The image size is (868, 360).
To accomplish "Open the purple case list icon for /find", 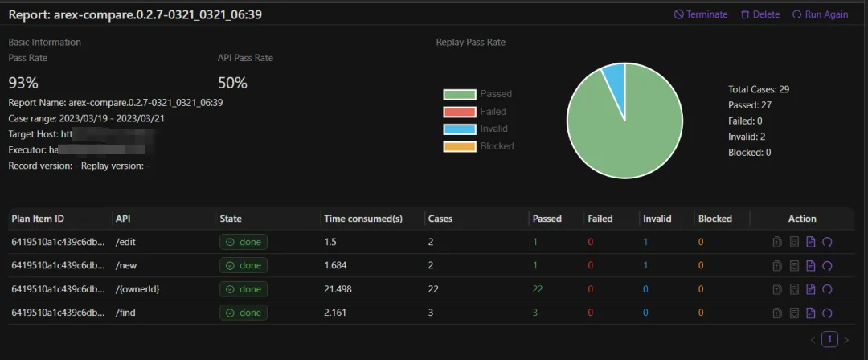I will coord(811,313).
